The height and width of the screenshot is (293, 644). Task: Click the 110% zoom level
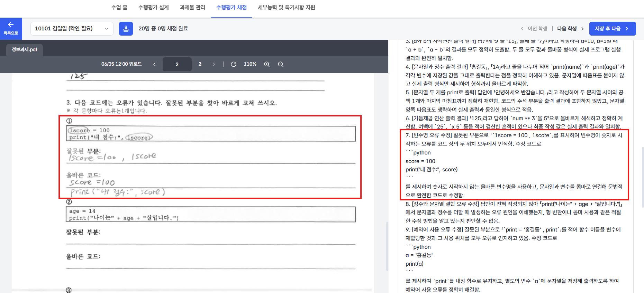(250, 64)
